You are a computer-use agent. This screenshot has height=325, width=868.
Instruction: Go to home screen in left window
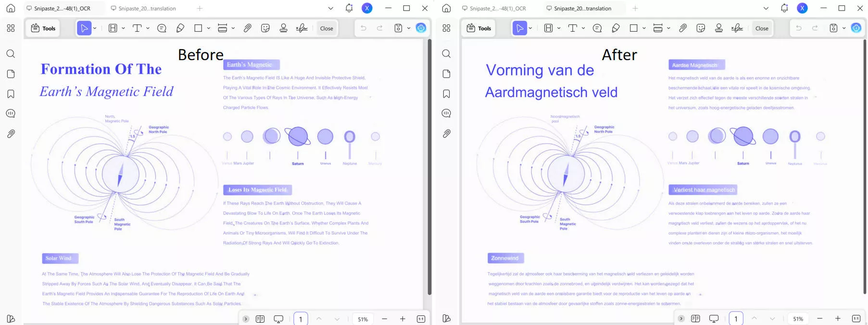11,8
